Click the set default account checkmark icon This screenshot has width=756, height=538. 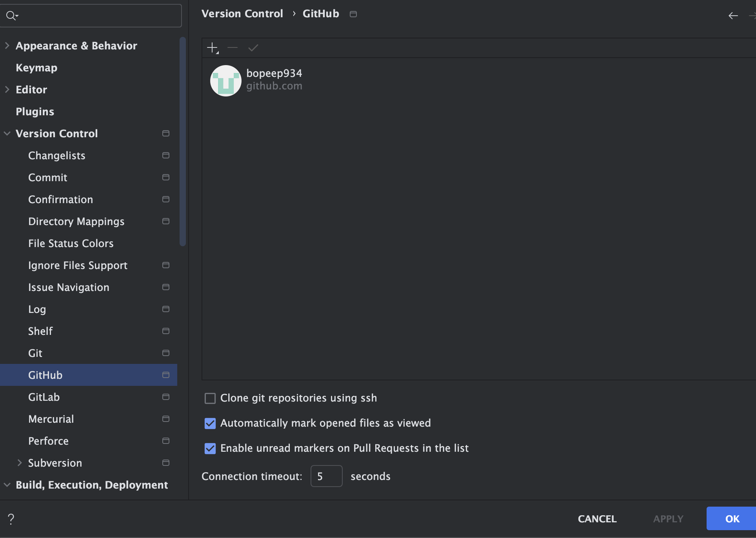(x=253, y=48)
